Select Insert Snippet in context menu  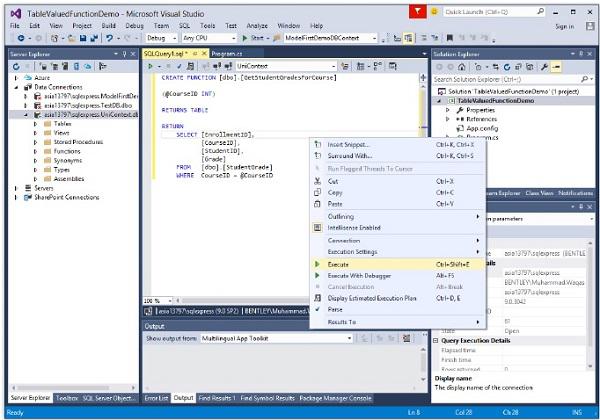[x=398, y=145]
